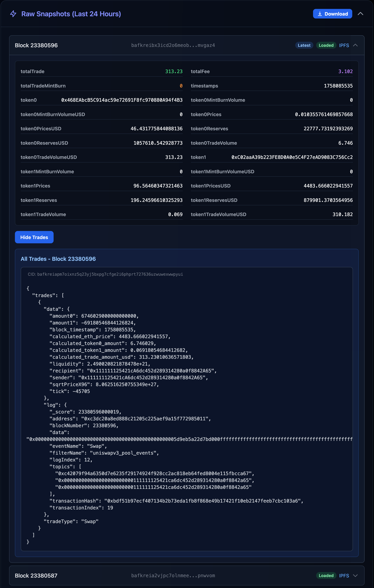Screen dimensions: 374x588
Task: Click the Loaded badge on Block 23380596
Action: tap(326, 45)
